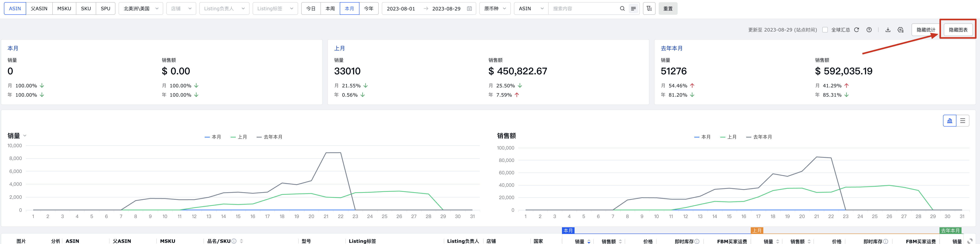Click the 本月 summary card title
Screen dimensions: 980x244
tap(13, 48)
